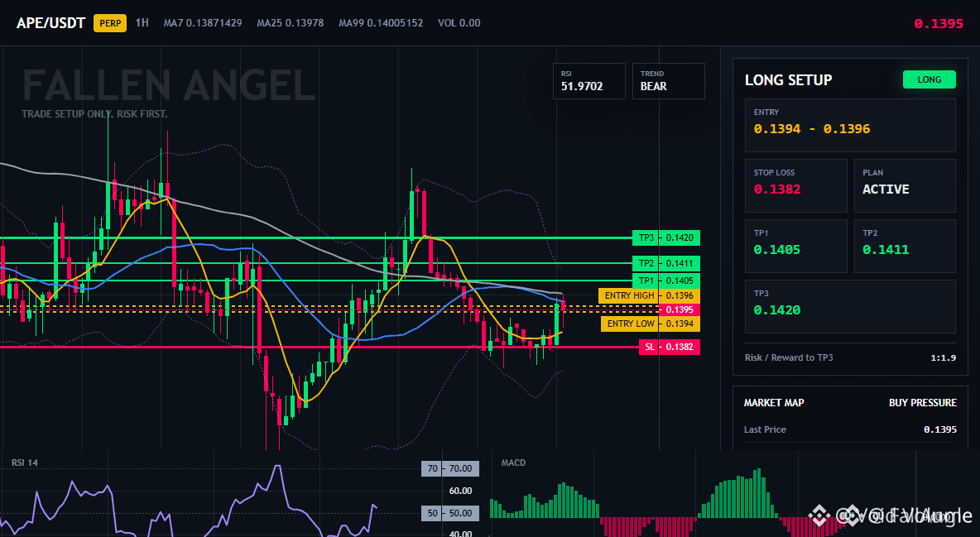Click the SL 0.1382 chart tag
Viewport: 980px width, 537px height.
(670, 347)
